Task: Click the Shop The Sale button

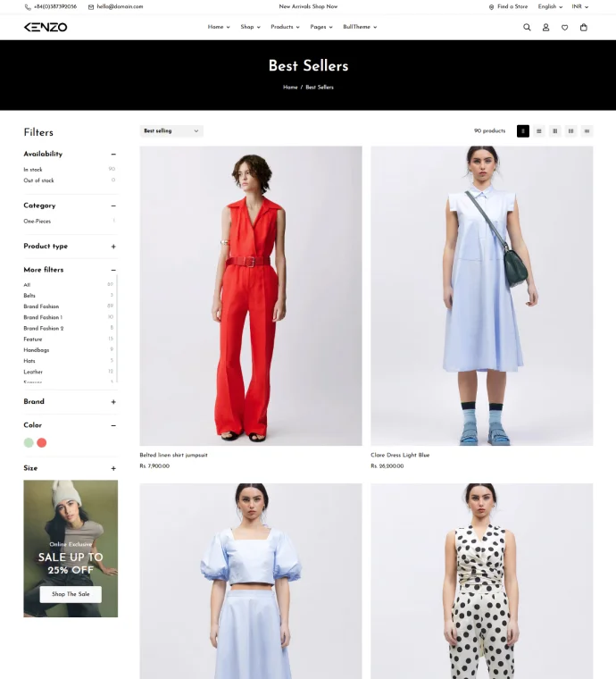Action: pyautogui.click(x=71, y=594)
